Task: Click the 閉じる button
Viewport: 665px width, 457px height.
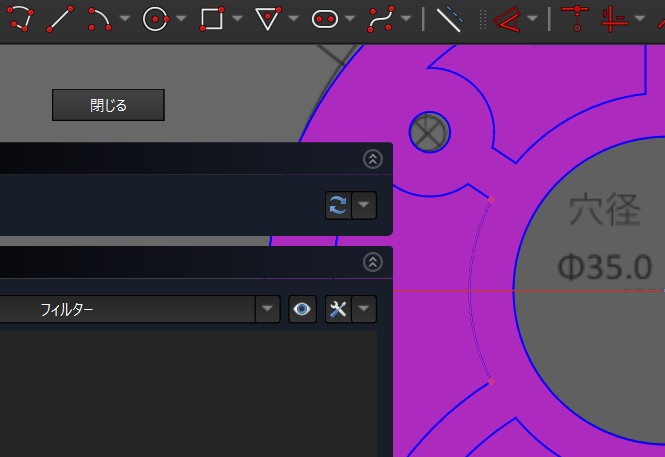Action: coord(108,105)
